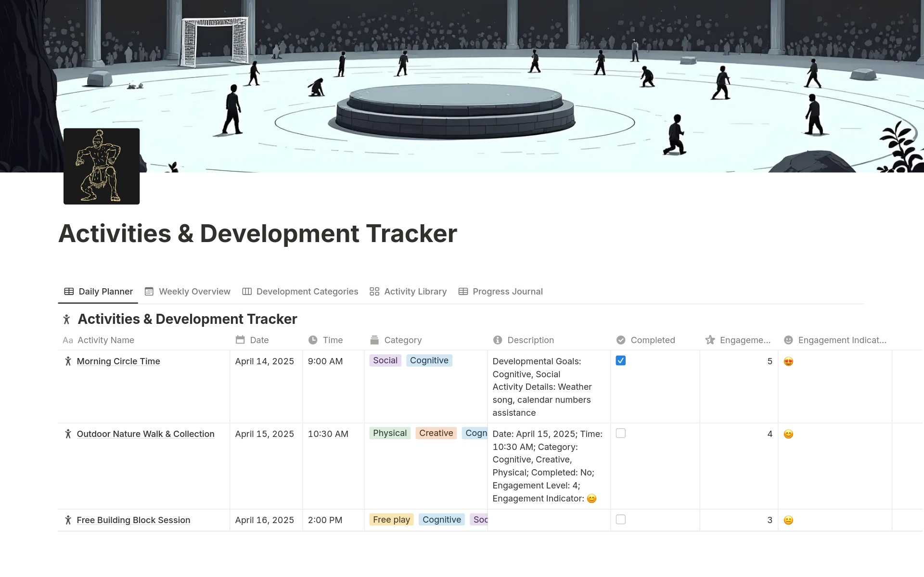Click the Progress Journal table icon

(463, 292)
